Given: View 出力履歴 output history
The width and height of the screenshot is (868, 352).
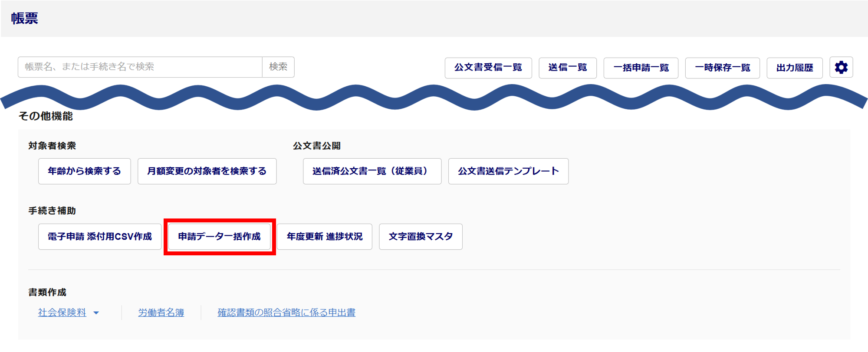Looking at the screenshot, I should click(794, 68).
